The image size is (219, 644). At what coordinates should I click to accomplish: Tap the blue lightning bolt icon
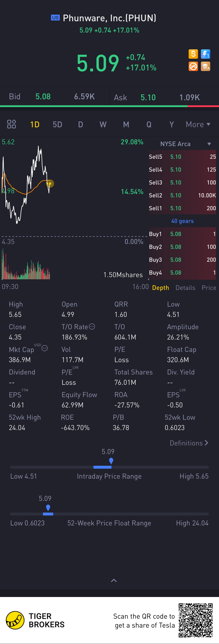[206, 54]
